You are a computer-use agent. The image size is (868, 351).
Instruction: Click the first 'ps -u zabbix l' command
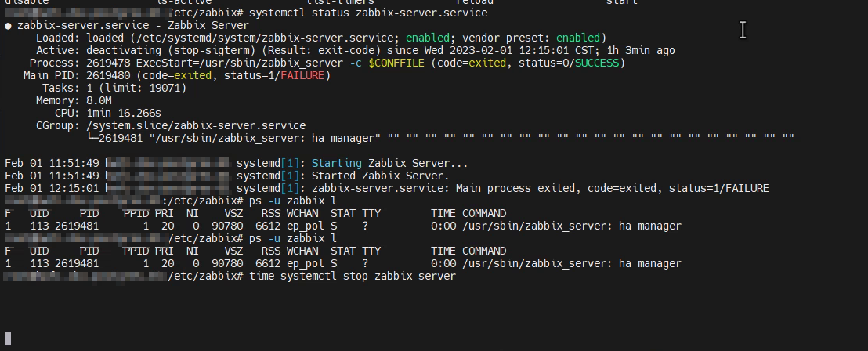pyautogui.click(x=293, y=201)
